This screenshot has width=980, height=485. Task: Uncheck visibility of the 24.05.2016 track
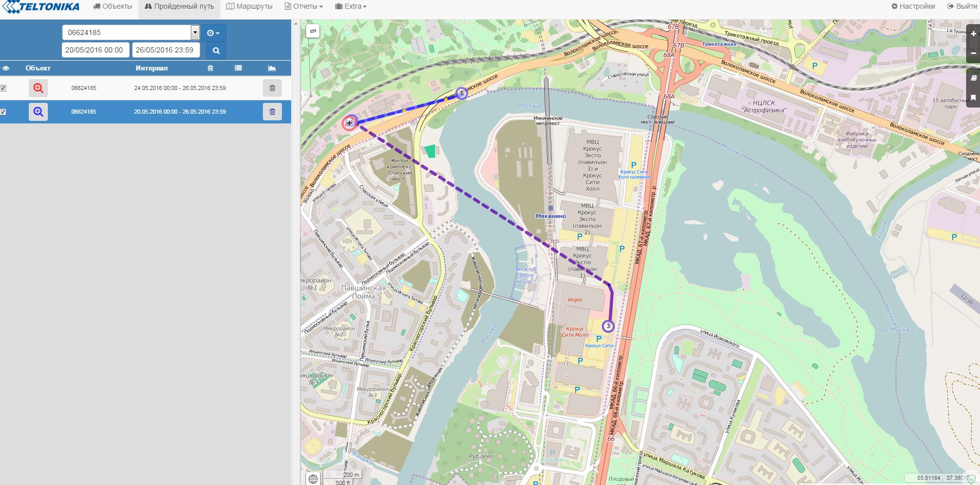(x=3, y=88)
